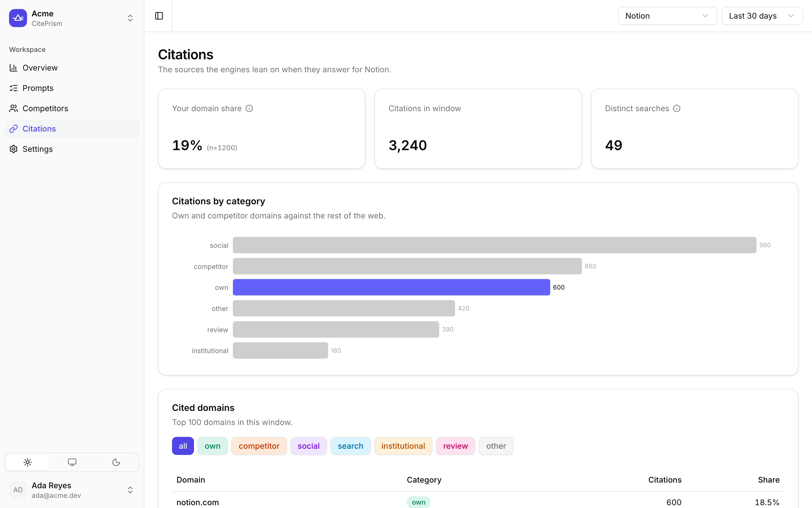Click the own badge in notion.com row
This screenshot has height=508, width=812.
pos(419,502)
